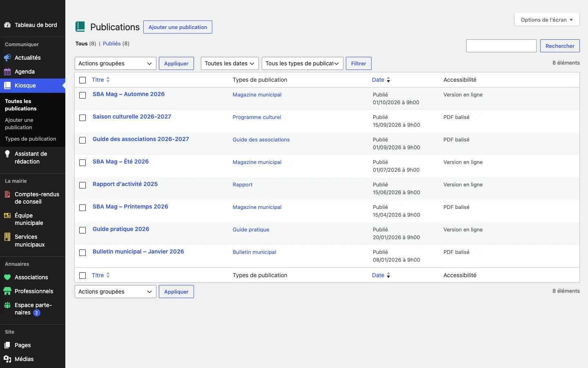
Task: Open Ajouter une publication in the sidebar submenu
Action: pos(19,123)
